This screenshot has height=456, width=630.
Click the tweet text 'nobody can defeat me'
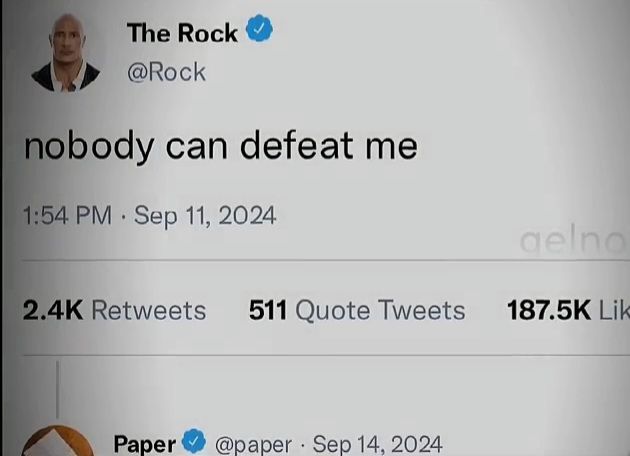click(221, 146)
